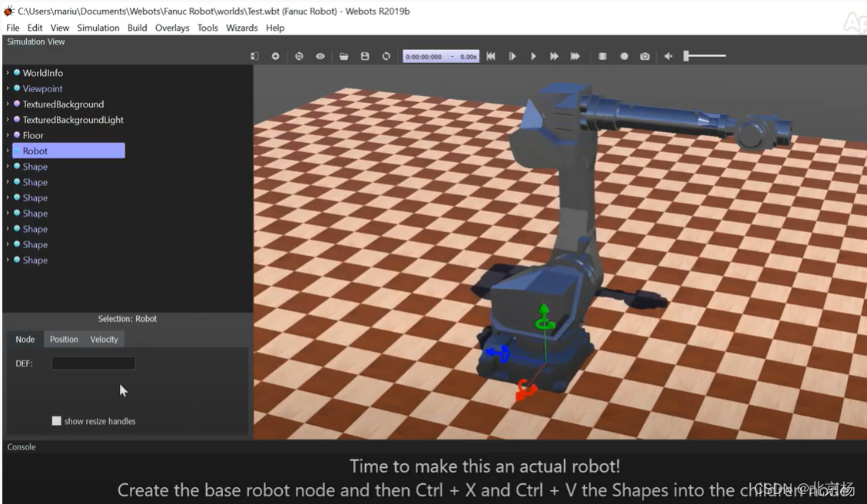Select the Floor node
The width and height of the screenshot is (867, 504).
pyautogui.click(x=33, y=135)
